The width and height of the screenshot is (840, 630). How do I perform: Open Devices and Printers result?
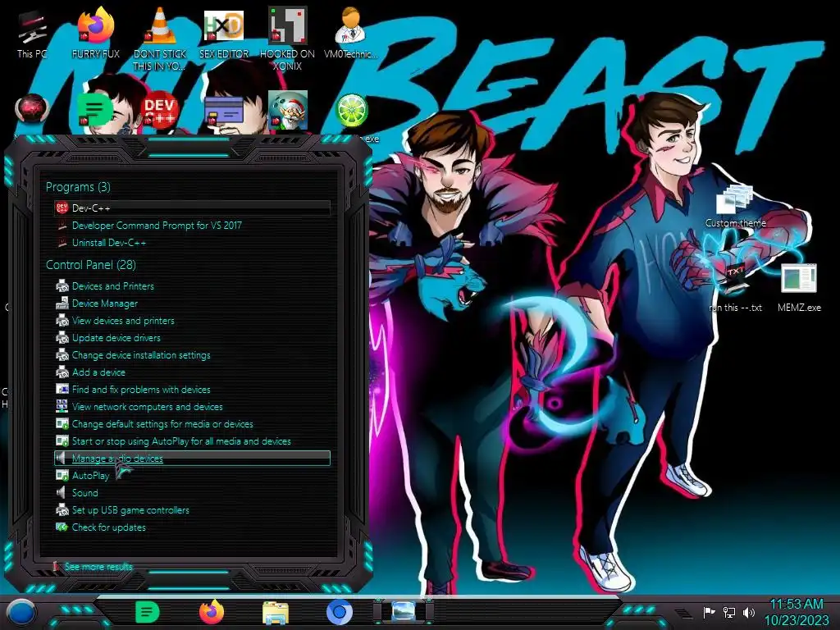(192, 286)
